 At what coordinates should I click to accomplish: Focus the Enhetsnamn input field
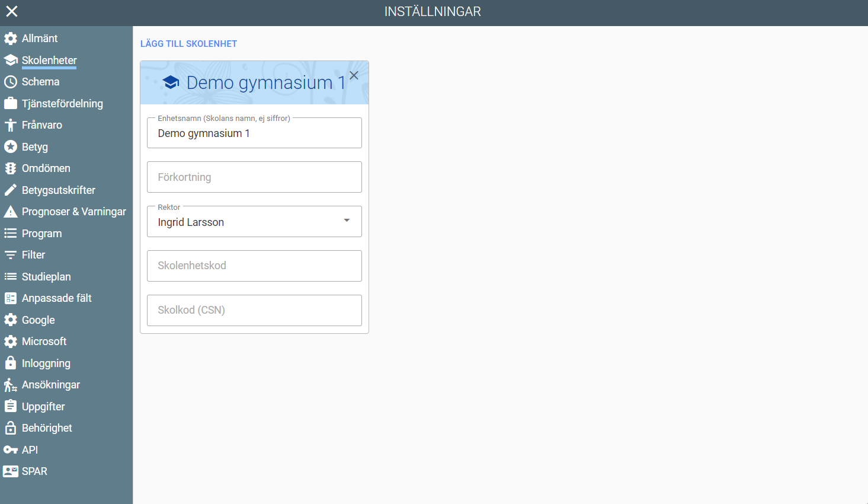click(x=254, y=133)
